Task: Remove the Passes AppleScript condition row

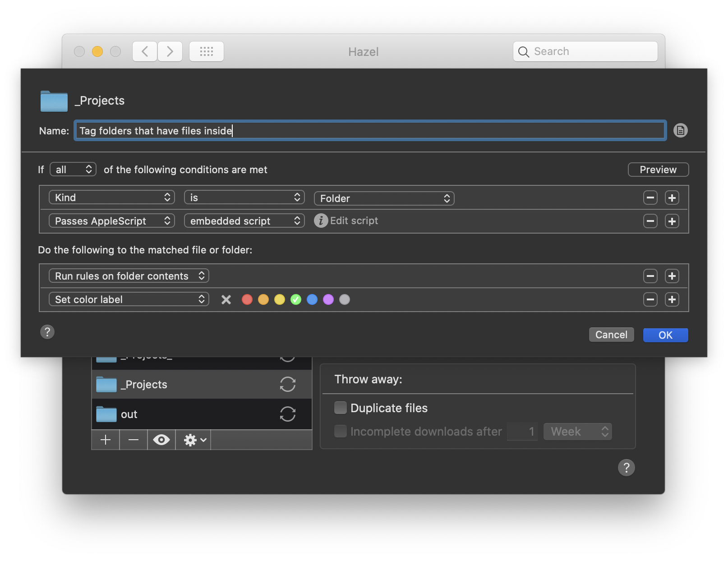Action: point(650,221)
